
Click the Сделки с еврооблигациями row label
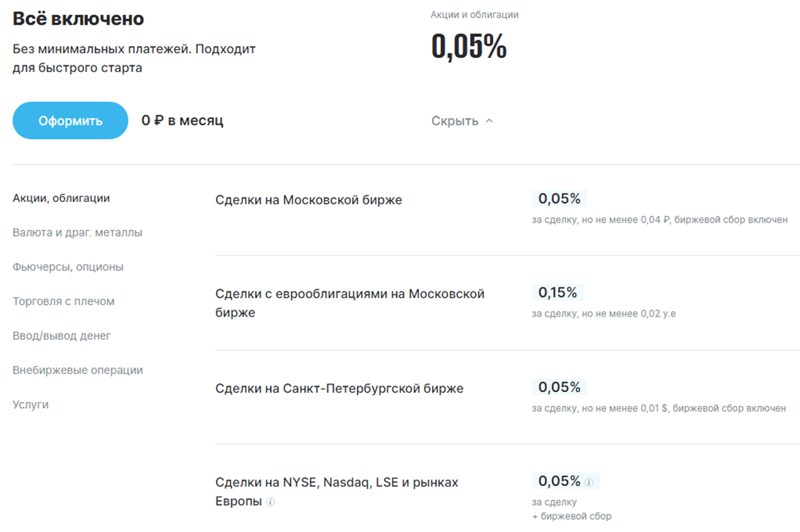pyautogui.click(x=350, y=303)
